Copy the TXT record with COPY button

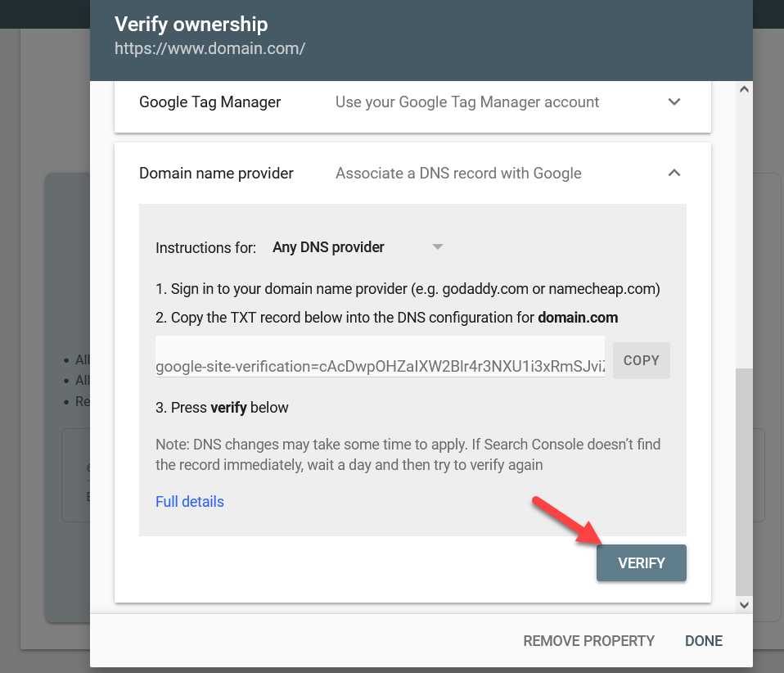(x=641, y=360)
